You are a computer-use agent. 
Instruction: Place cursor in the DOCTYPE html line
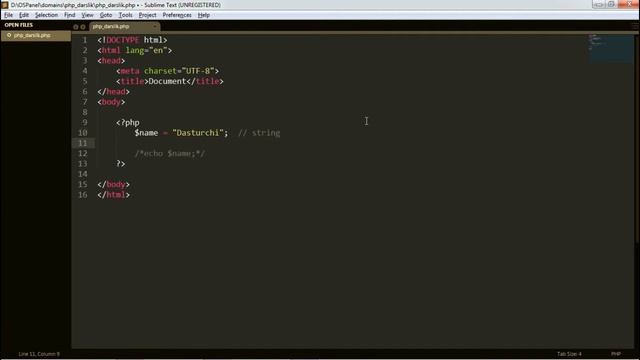coord(132,40)
